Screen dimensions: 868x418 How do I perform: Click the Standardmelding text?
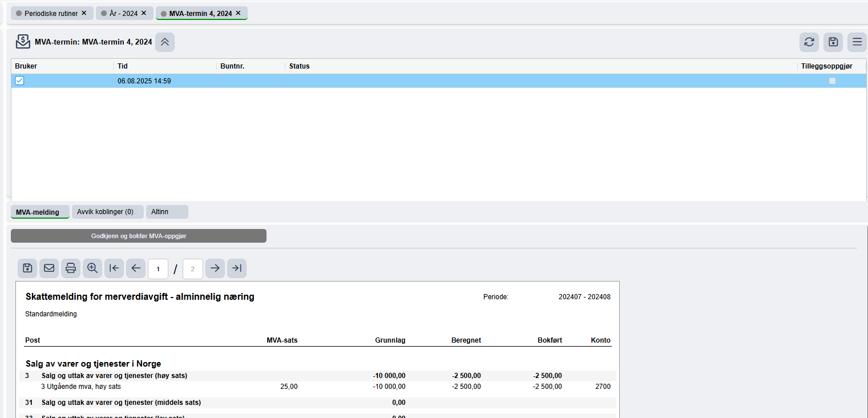[x=51, y=314]
